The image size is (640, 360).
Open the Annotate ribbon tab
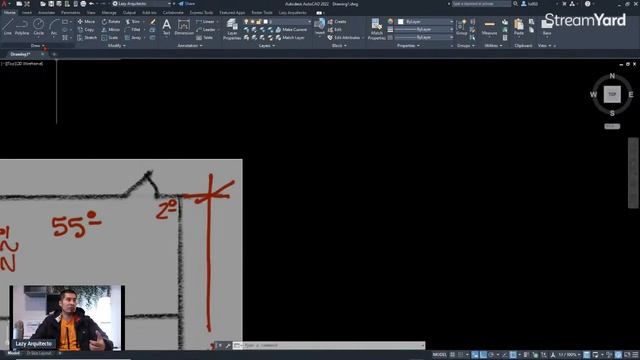coord(47,13)
